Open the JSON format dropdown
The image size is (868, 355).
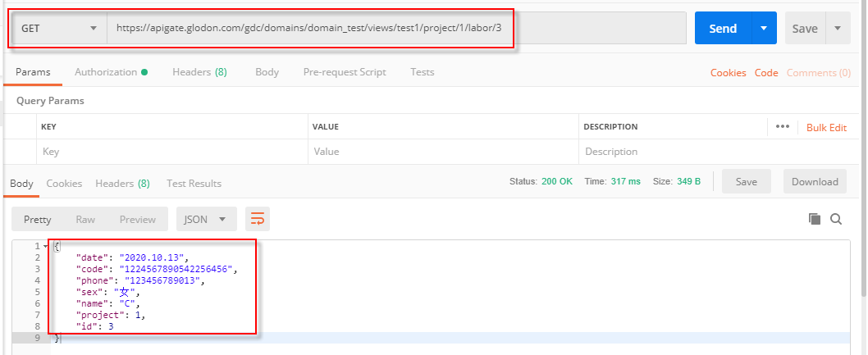(207, 219)
